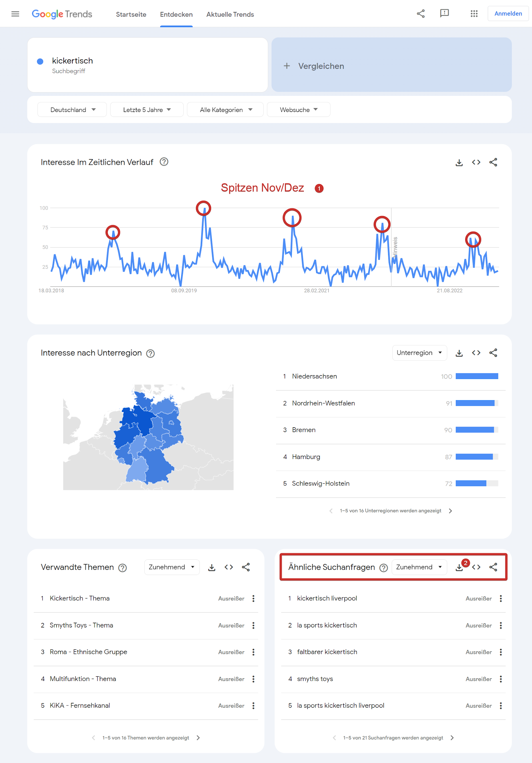
Task: Embed the Verwandte Themen widget
Action: [x=229, y=567]
